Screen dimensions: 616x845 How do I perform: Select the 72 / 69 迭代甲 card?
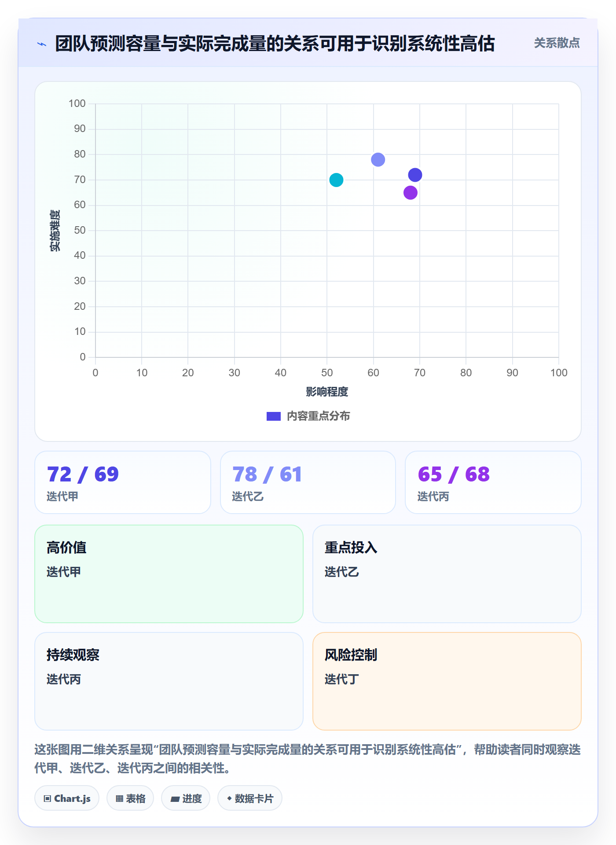(x=123, y=482)
